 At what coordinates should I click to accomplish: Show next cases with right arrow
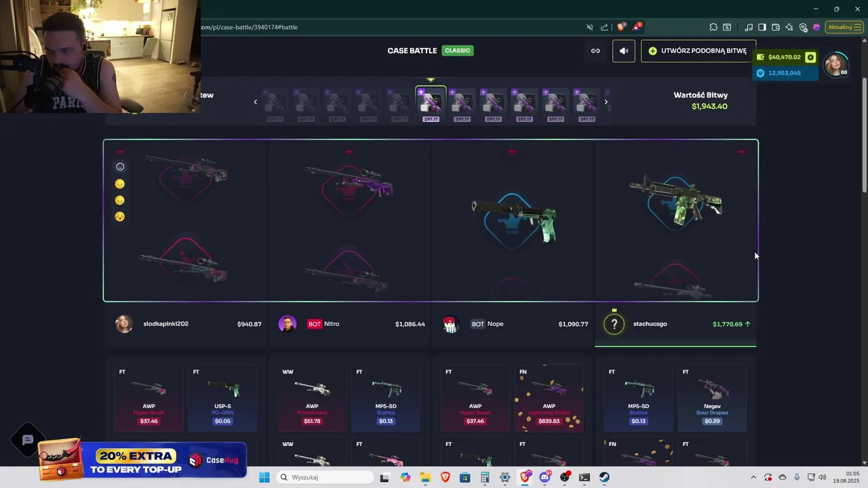point(606,102)
